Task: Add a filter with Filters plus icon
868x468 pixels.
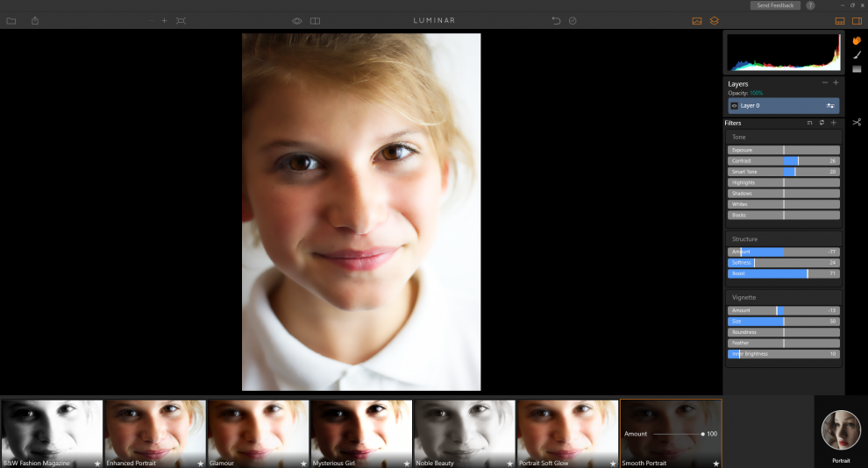Action: tap(834, 123)
